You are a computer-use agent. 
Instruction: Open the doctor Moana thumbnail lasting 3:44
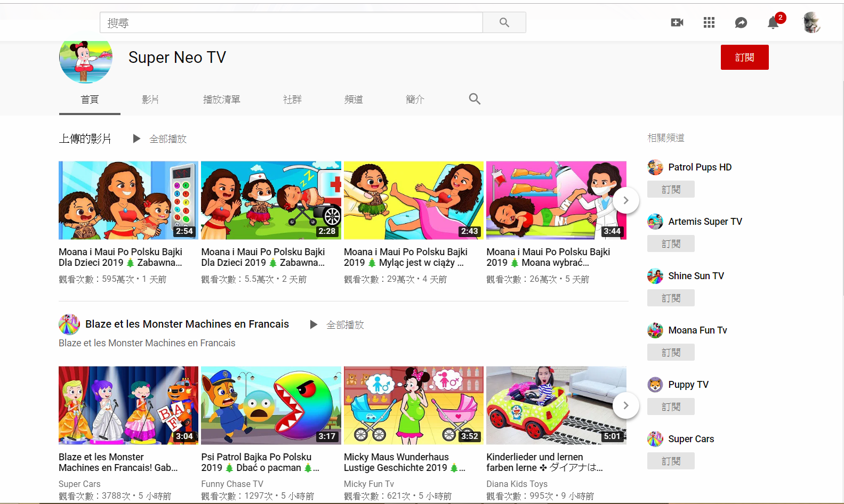[556, 200]
